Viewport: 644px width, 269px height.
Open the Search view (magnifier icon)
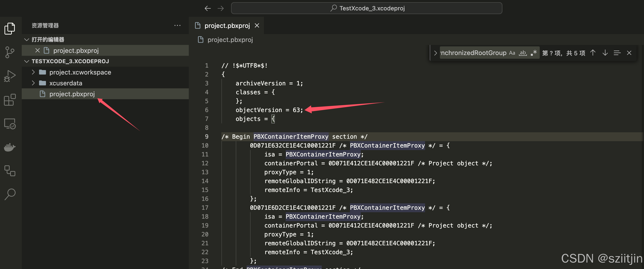pos(10,194)
